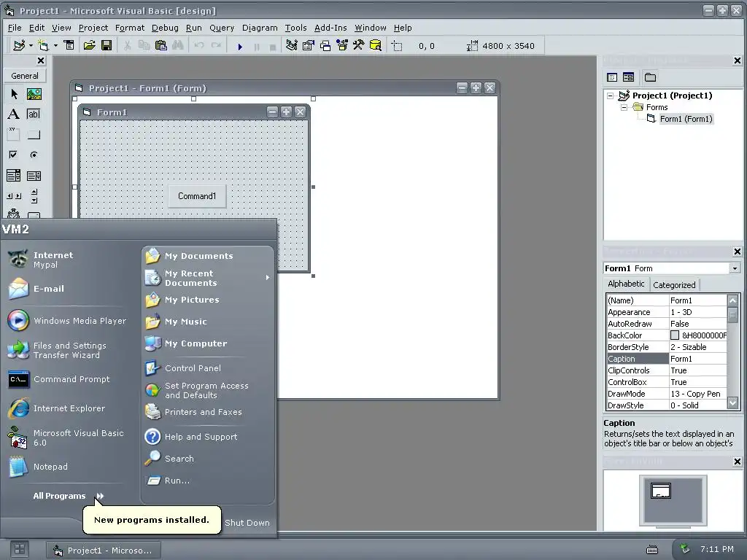This screenshot has width=747, height=560.
Task: Switch to the Categorized properties tab
Action: click(x=674, y=285)
